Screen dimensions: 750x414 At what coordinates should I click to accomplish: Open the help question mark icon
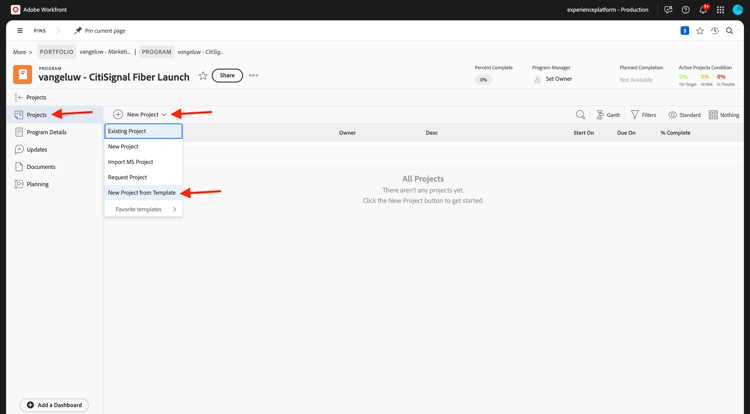(x=685, y=10)
